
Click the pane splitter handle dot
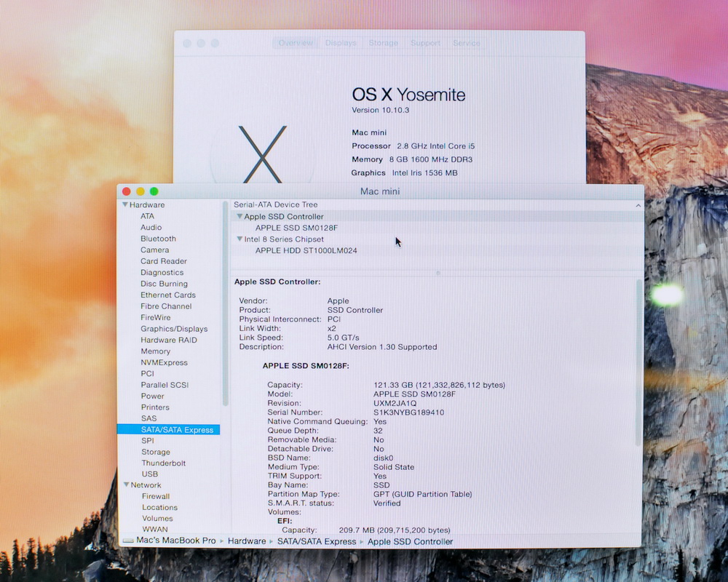coord(438,274)
